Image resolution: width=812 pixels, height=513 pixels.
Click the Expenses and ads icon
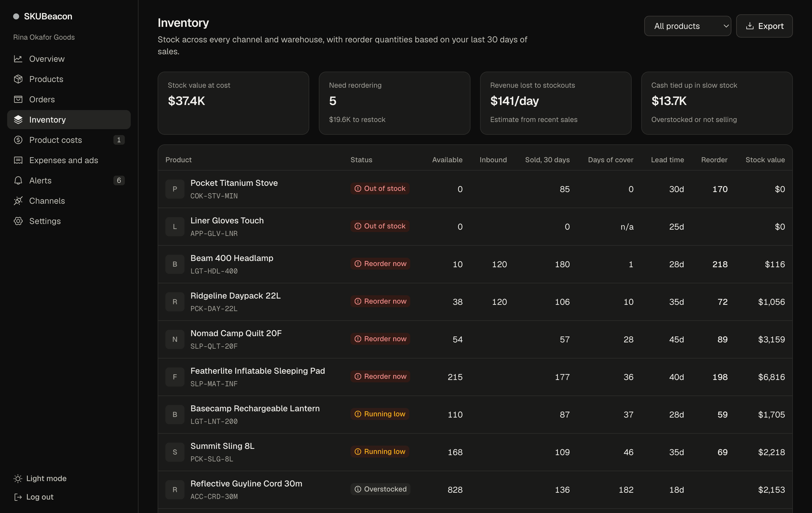point(18,160)
